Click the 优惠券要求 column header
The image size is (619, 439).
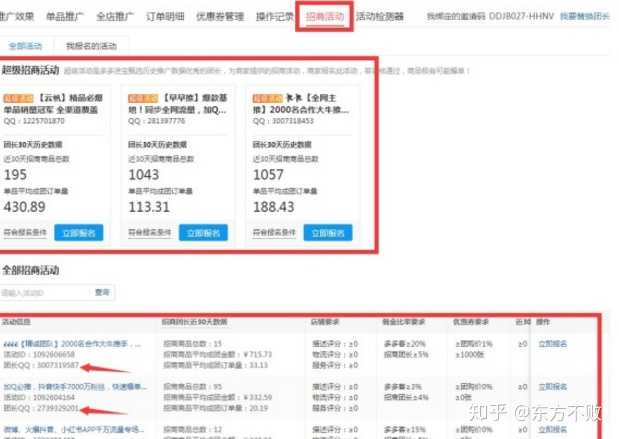tap(471, 322)
